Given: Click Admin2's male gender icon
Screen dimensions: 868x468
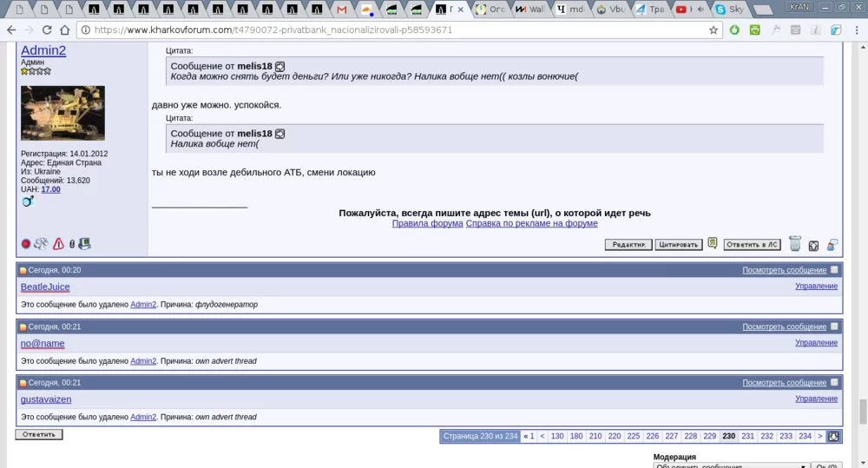Looking at the screenshot, I should tap(28, 201).
